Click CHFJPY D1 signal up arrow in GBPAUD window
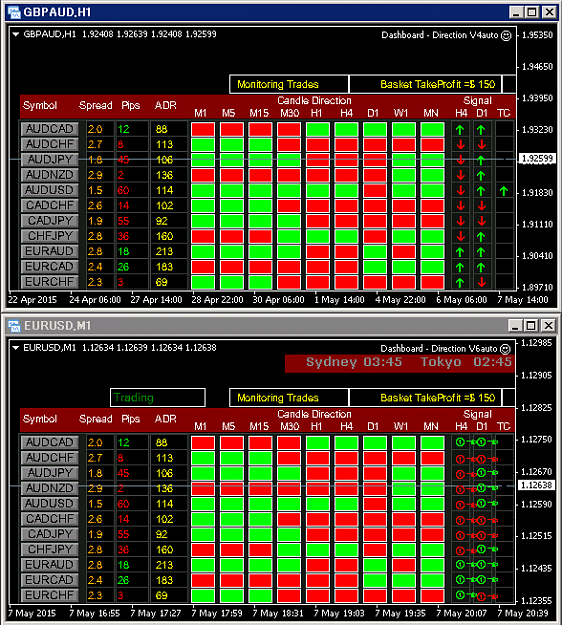The height and width of the screenshot is (625, 562). coord(481,237)
